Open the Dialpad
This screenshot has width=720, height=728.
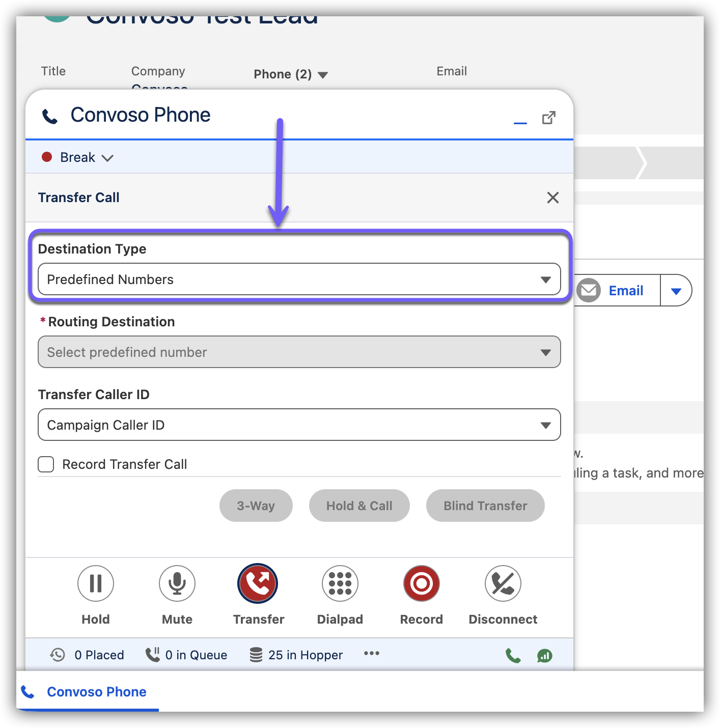pos(340,583)
